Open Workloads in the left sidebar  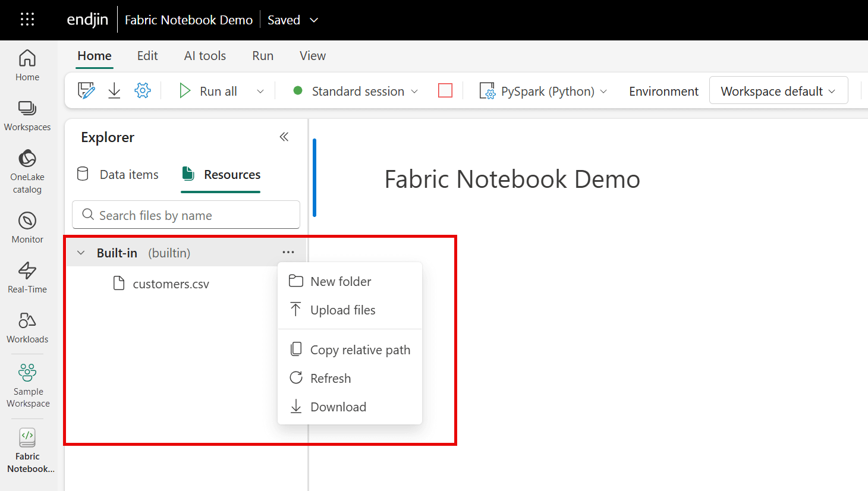pos(27,327)
